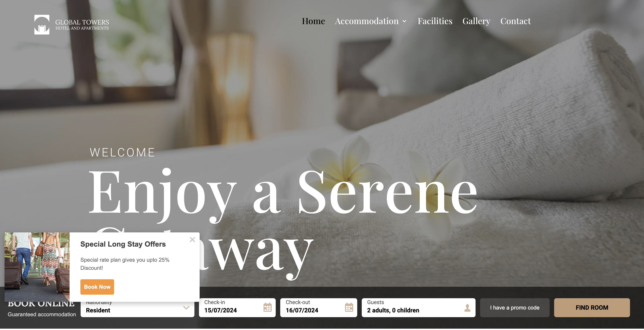The height and width of the screenshot is (330, 644).
Task: Select the Check-out date field 16/07/2024
Action: pyautogui.click(x=318, y=308)
